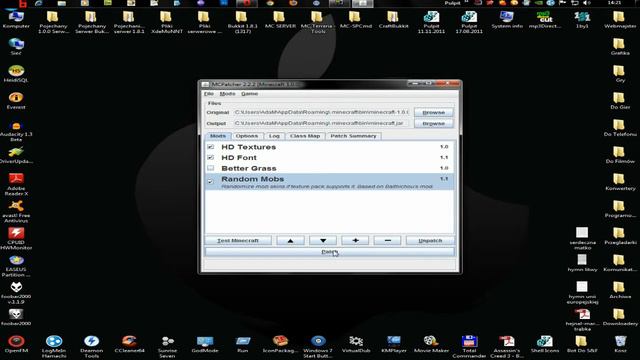This screenshot has width=640, height=360.
Task: Select the Mods tab
Action: [x=218, y=136]
